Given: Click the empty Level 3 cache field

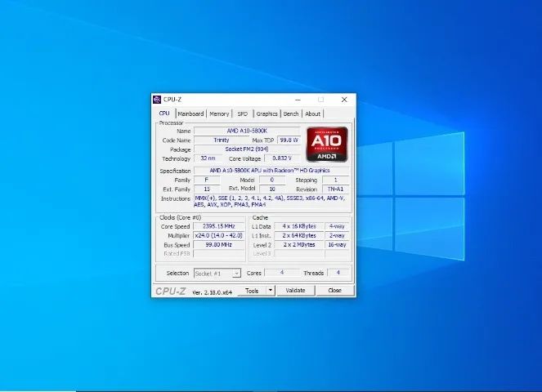Looking at the screenshot, I should (x=299, y=253).
